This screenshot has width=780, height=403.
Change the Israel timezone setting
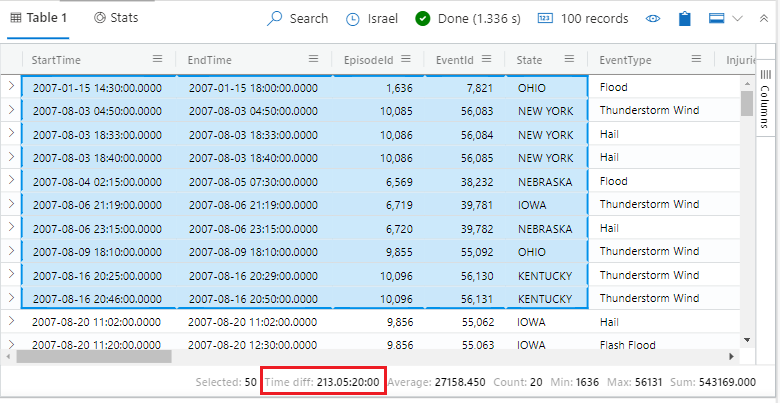[x=372, y=19]
